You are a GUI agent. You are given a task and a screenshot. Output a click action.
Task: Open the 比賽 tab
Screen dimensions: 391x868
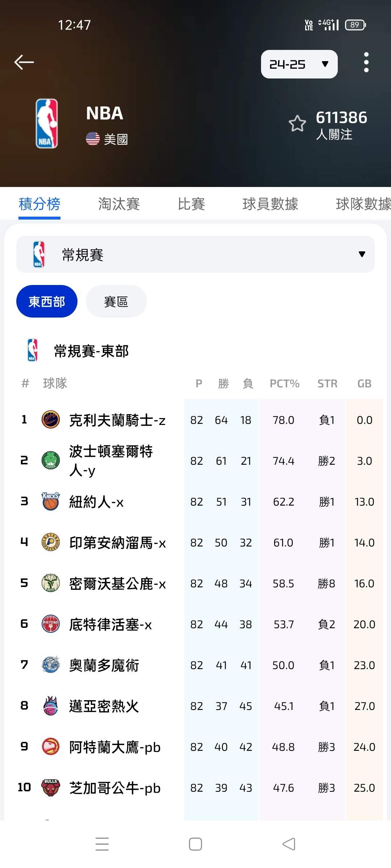191,204
